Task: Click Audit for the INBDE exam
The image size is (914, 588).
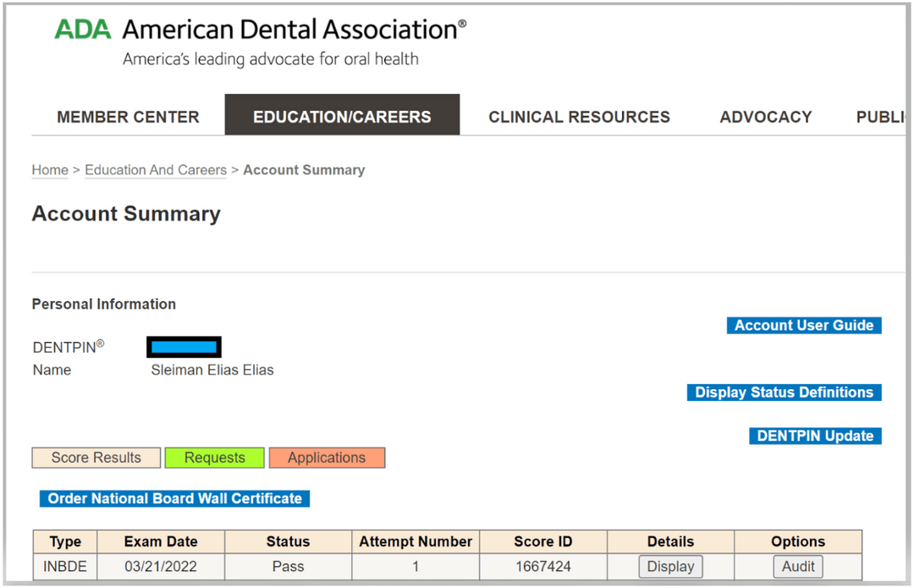Action: tap(797, 567)
